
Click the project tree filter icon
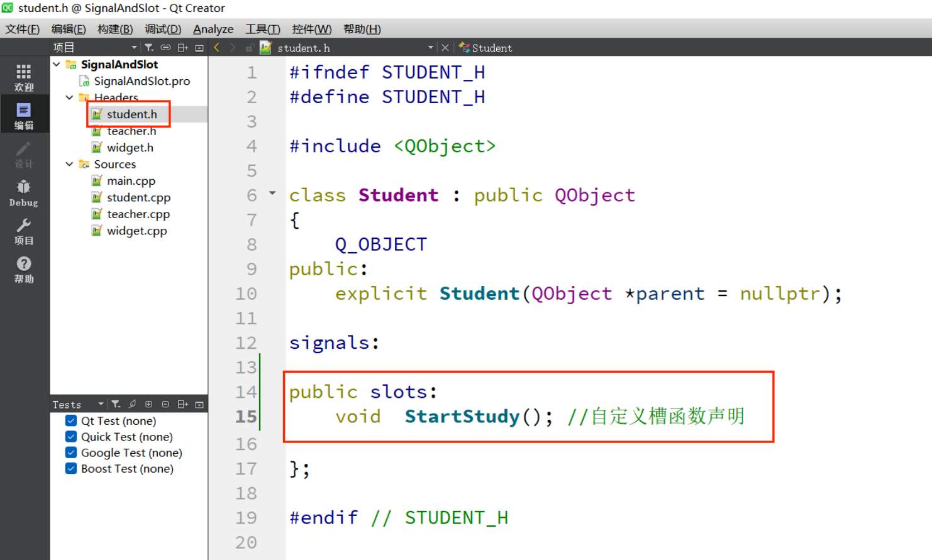click(149, 48)
